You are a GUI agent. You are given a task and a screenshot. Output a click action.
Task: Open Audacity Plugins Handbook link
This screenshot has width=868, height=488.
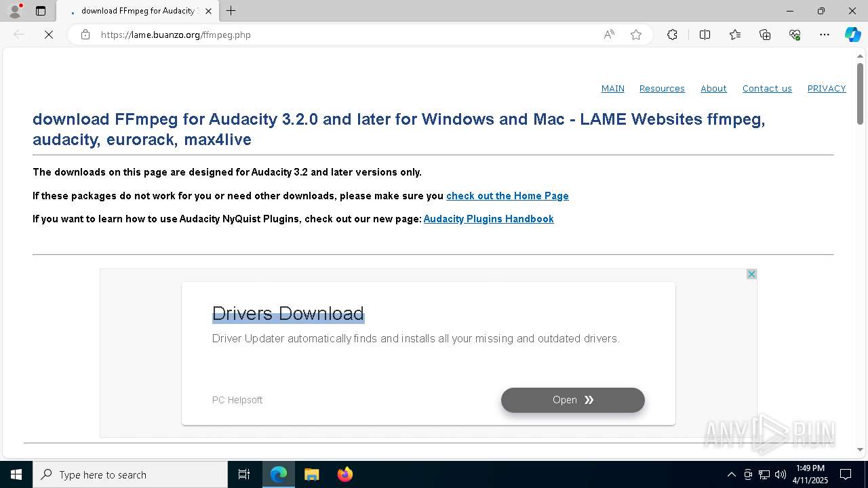coord(488,219)
